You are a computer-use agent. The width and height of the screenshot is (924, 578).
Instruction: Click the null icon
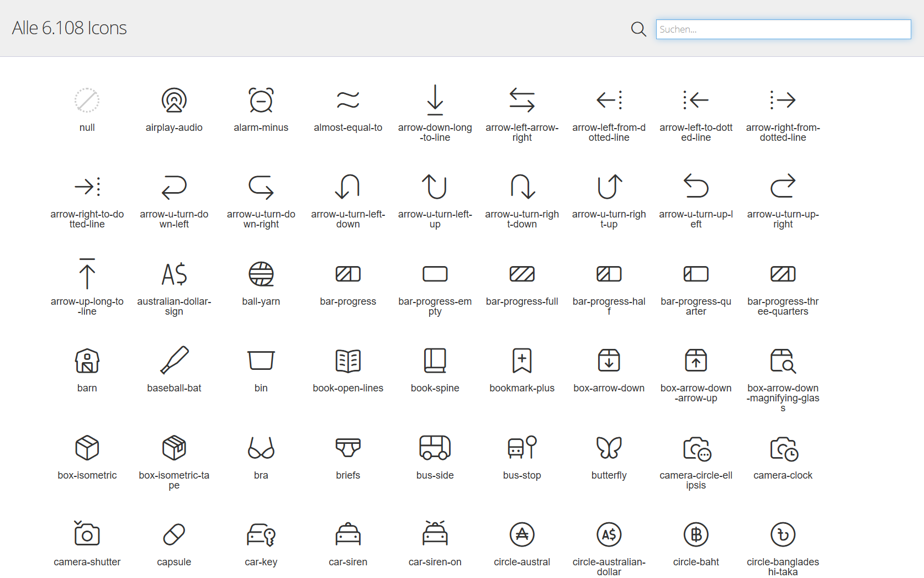(x=87, y=100)
